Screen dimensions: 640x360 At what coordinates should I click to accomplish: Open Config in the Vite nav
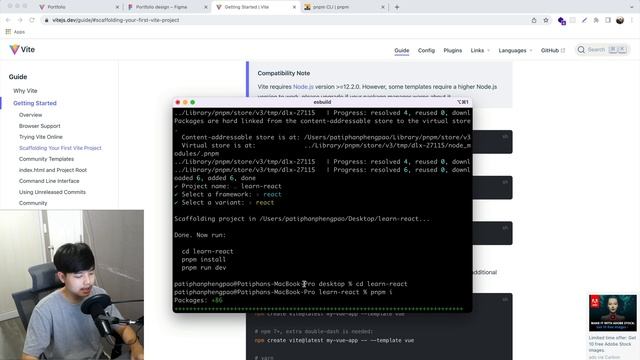(x=426, y=50)
